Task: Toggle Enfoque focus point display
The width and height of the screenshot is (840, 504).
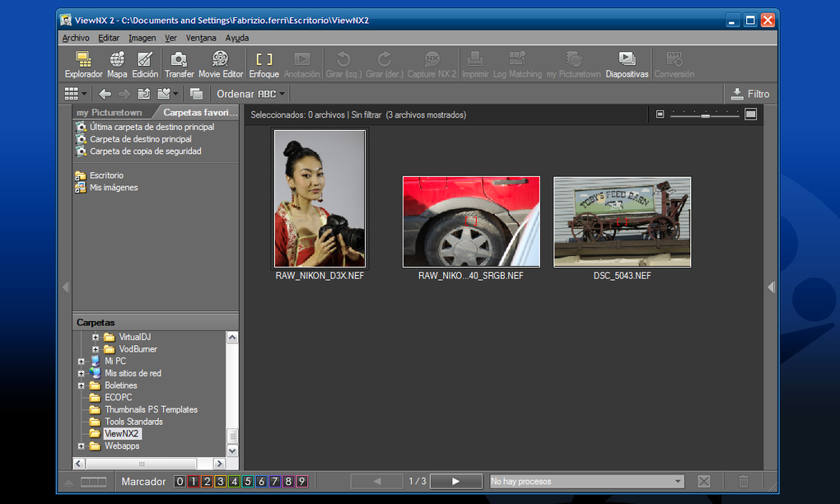Action: 264,64
